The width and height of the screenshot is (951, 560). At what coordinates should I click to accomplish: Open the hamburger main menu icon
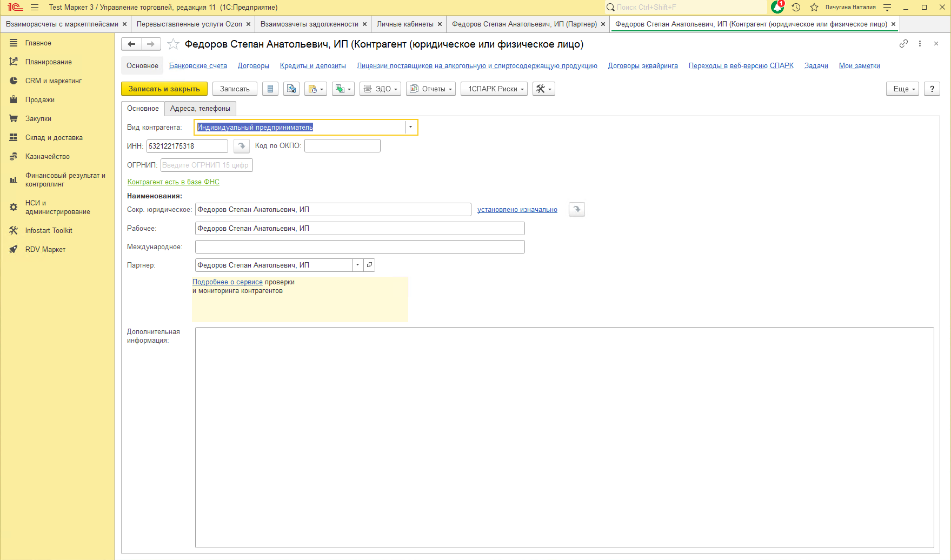[35, 7]
